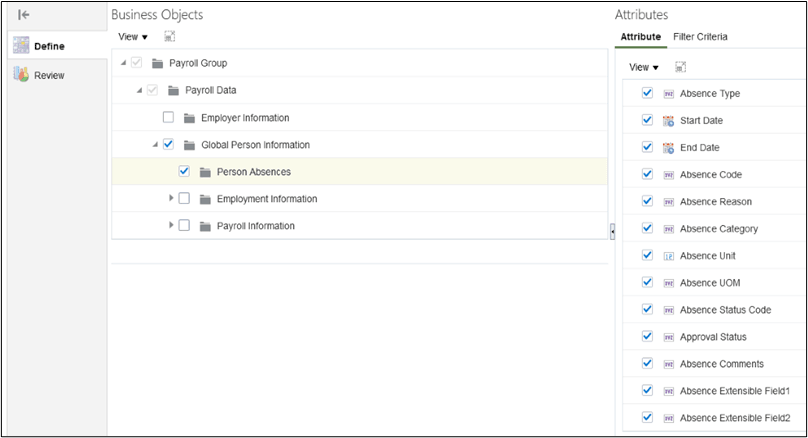Click the Start Date calendar type icon

tap(668, 121)
